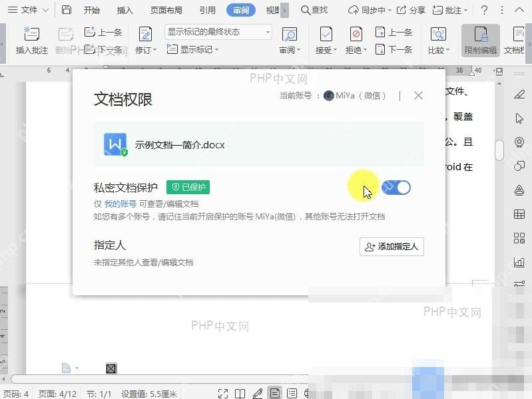Open the chart icon in right sidebar
The width and height of the screenshot is (532, 399).
click(x=519, y=262)
